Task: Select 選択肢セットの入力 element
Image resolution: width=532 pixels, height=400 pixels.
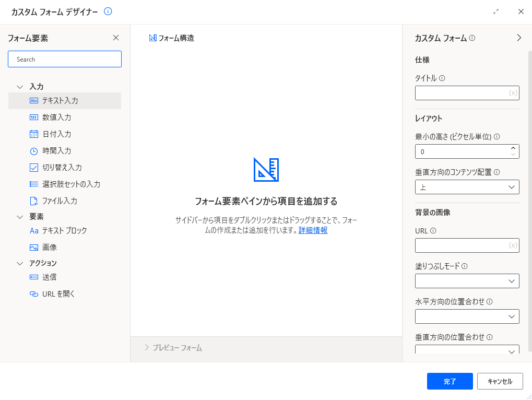Action: pos(64,184)
